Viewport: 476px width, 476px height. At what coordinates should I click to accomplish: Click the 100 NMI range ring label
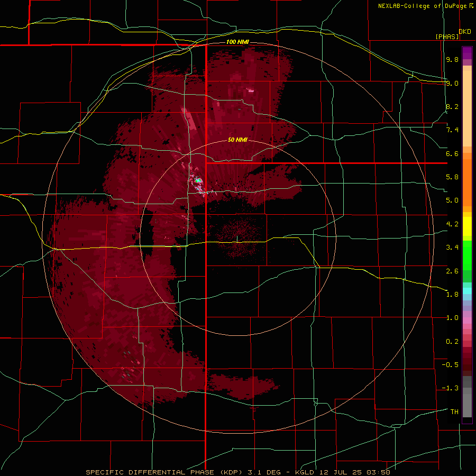(237, 42)
